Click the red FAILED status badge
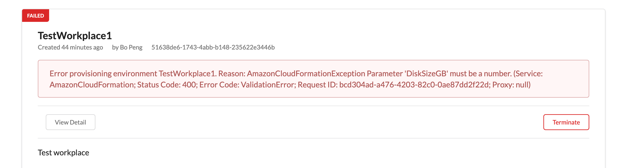644x168 pixels. [35, 15]
